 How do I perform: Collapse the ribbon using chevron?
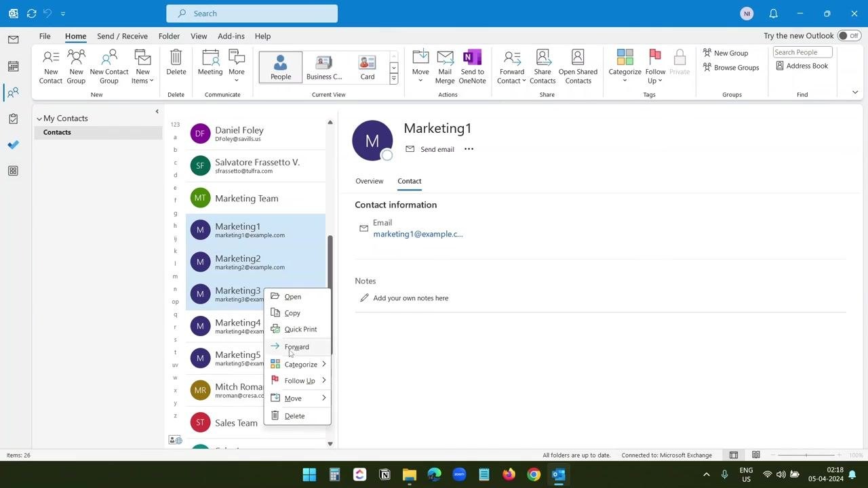point(855,93)
